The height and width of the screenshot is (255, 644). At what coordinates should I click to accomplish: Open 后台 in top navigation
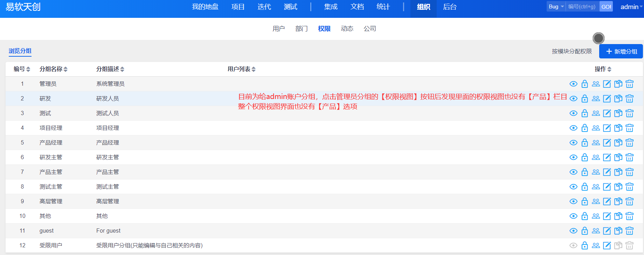point(450,7)
